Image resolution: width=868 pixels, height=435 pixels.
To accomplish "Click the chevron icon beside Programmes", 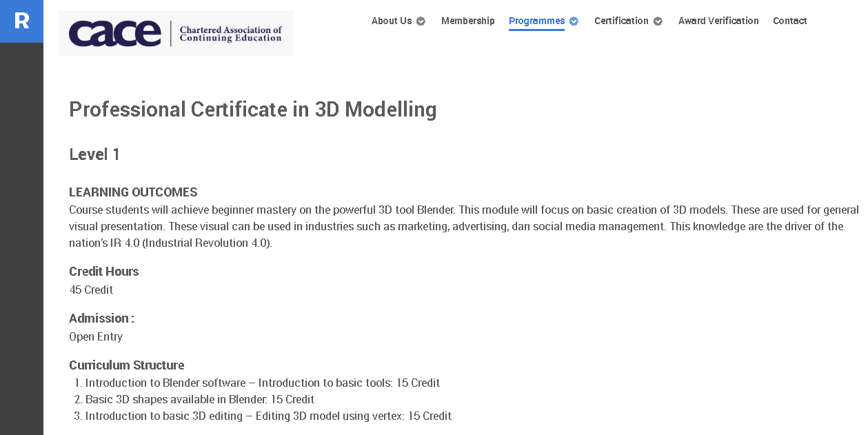I will coord(573,21).
